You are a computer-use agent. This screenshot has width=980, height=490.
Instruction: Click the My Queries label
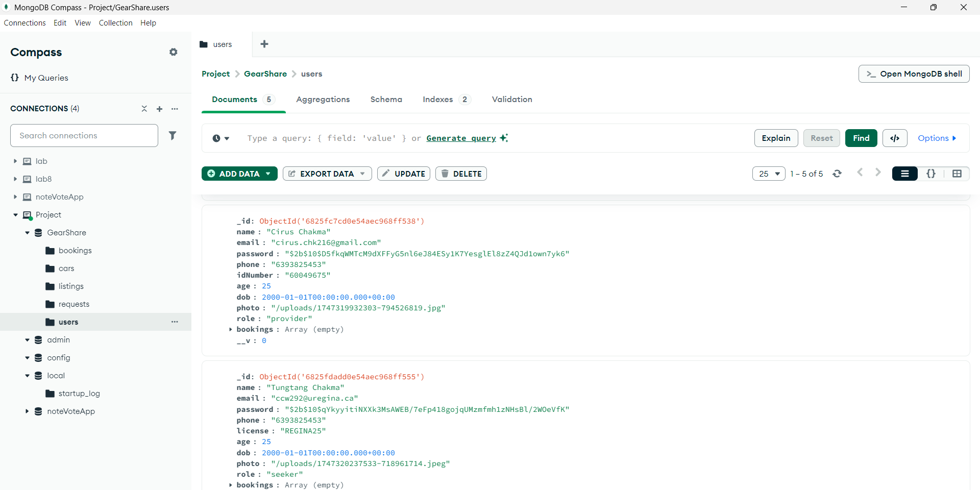point(46,78)
